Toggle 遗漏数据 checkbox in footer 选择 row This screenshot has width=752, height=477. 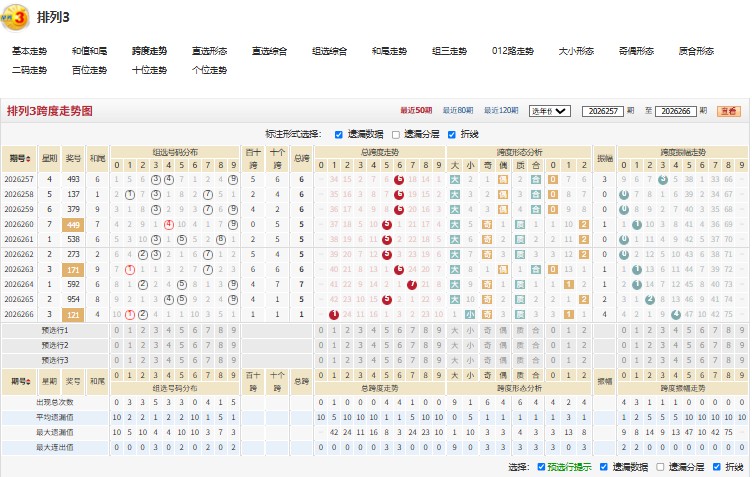point(604,467)
